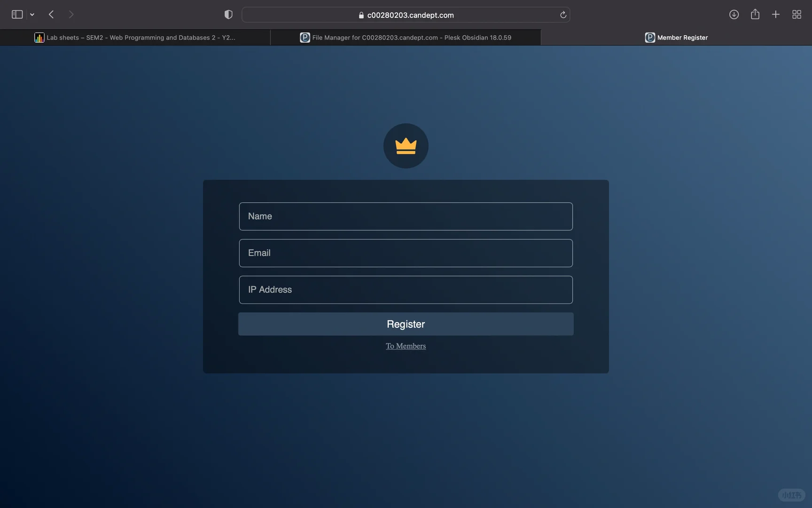This screenshot has height=508, width=812.
Task: Open the sidebar options dropdown chevron
Action: pyautogui.click(x=32, y=15)
